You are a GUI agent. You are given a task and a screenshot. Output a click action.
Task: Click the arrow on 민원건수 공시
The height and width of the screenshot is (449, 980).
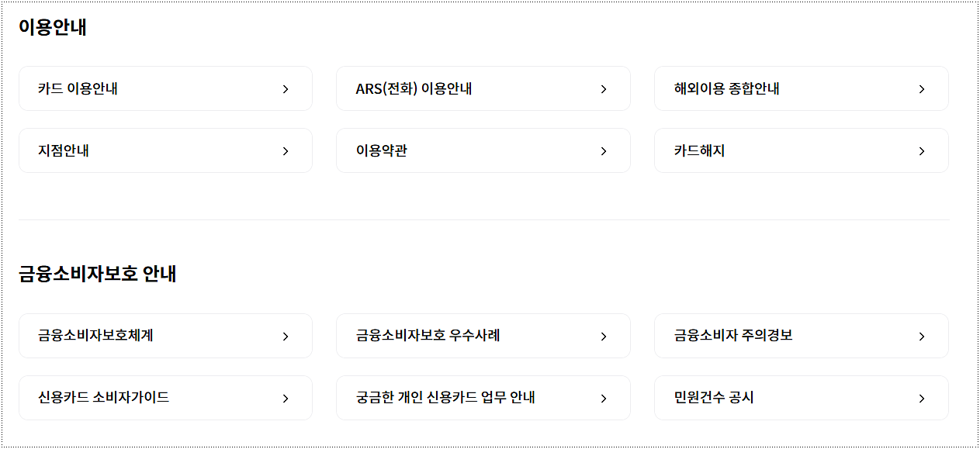pos(922,398)
